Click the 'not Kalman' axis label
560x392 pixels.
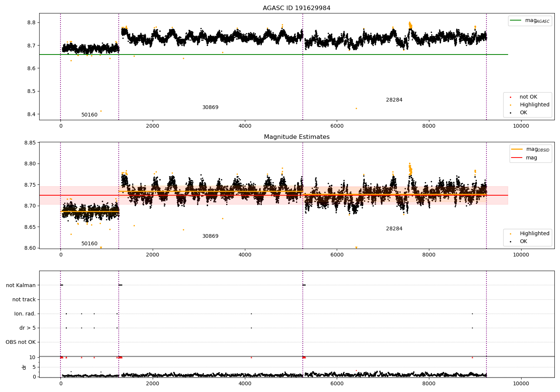pyautogui.click(x=21, y=285)
